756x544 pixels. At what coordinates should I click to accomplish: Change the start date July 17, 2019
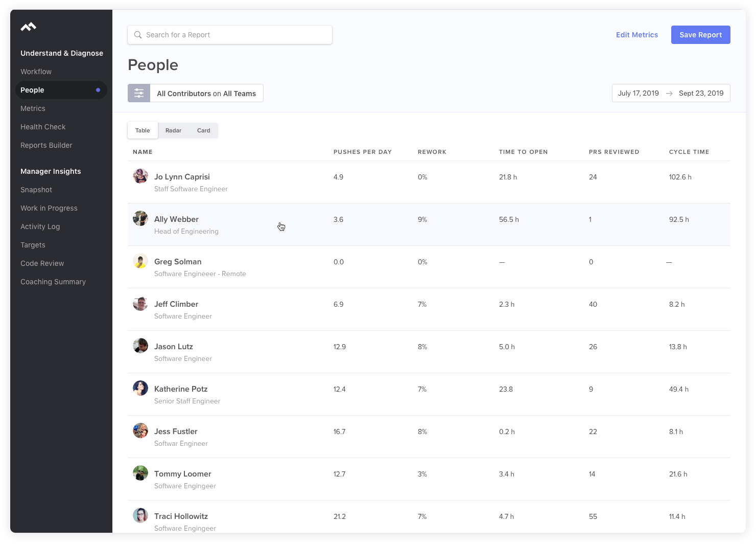click(x=639, y=93)
